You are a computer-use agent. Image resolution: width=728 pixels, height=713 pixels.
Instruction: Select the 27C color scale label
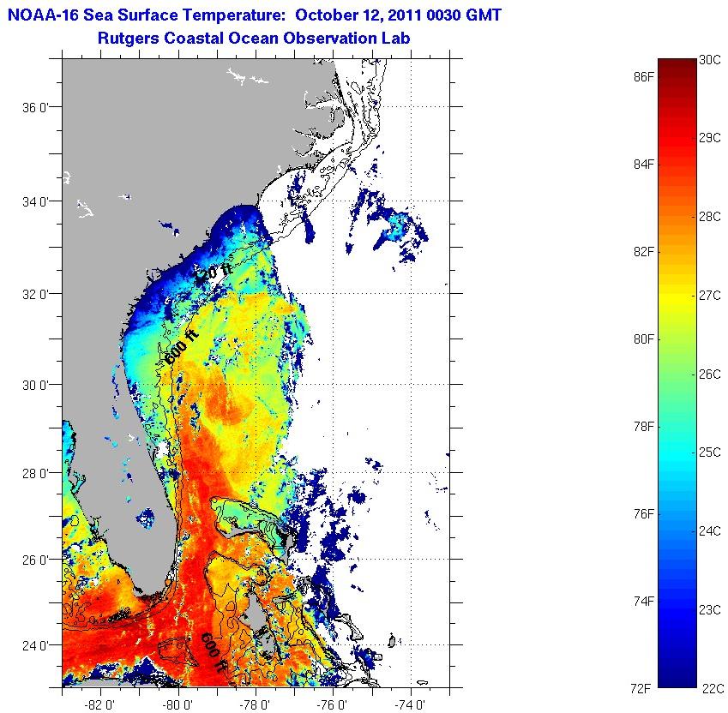(710, 296)
